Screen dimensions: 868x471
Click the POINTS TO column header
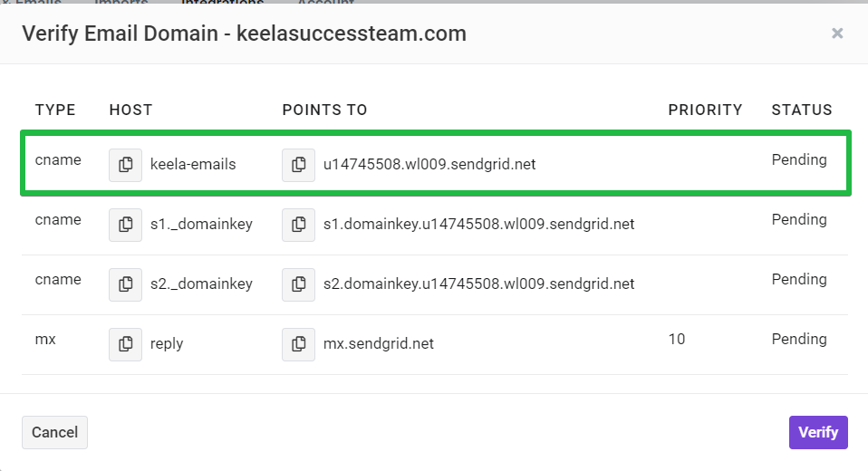pos(325,111)
